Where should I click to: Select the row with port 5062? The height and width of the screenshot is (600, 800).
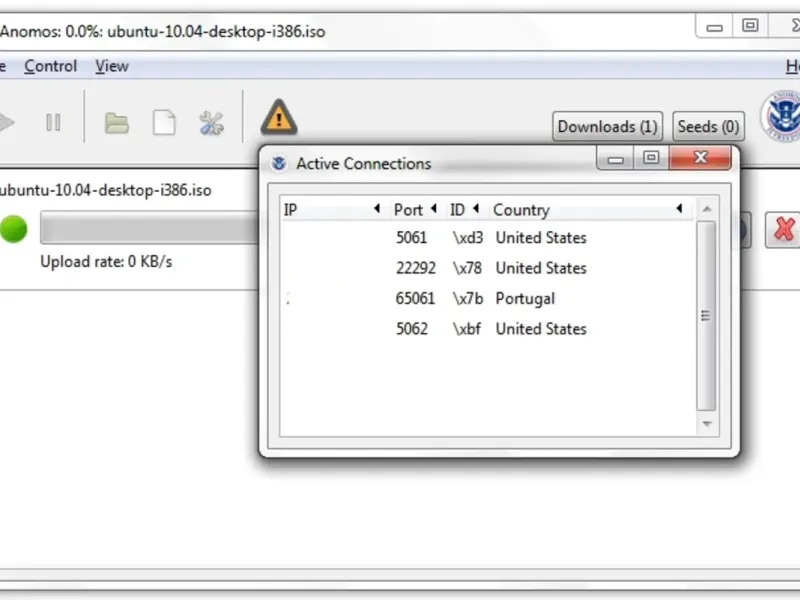point(487,329)
